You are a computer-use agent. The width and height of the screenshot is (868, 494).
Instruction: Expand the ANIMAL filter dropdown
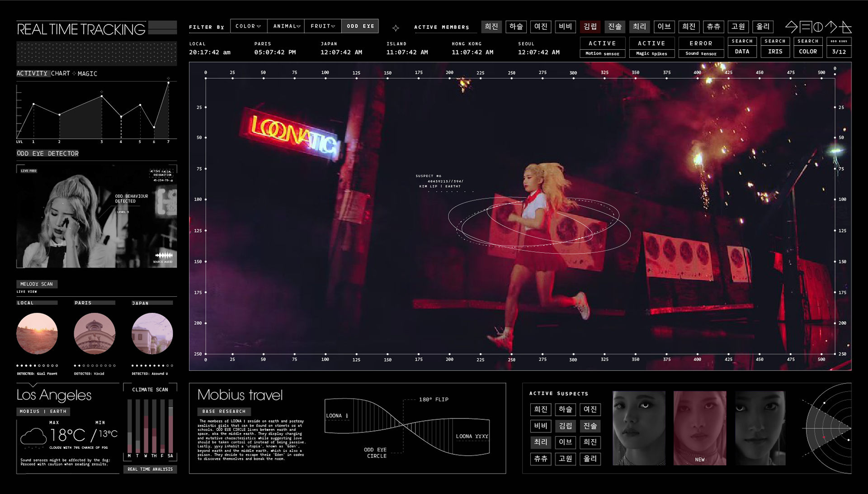click(x=287, y=26)
